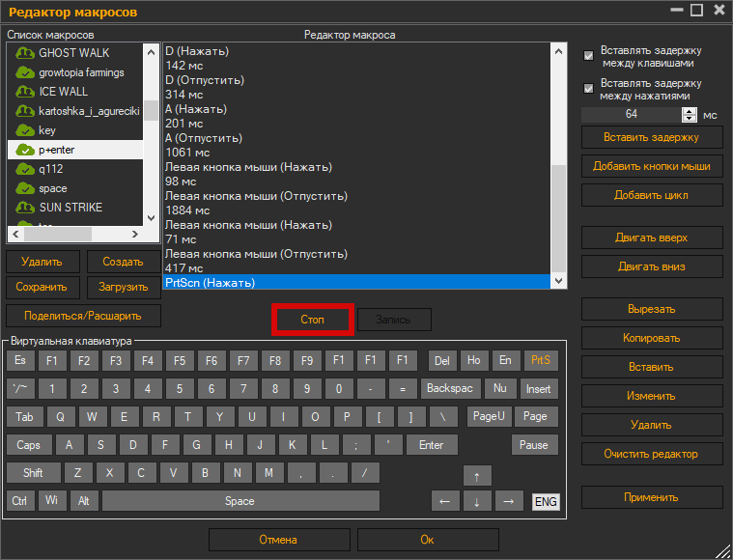Click Добавить кнопки мыши button
The width and height of the screenshot is (733, 560).
coord(652,166)
